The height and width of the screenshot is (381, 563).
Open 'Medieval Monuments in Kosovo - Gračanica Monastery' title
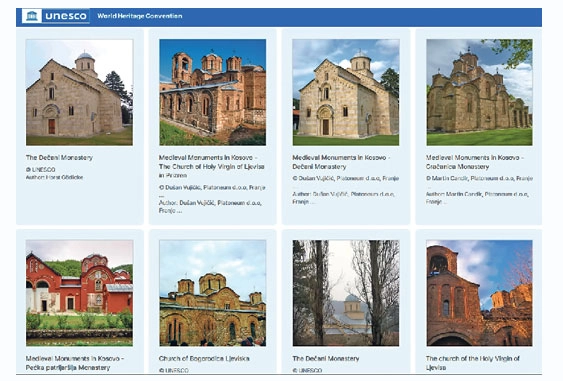(x=475, y=162)
